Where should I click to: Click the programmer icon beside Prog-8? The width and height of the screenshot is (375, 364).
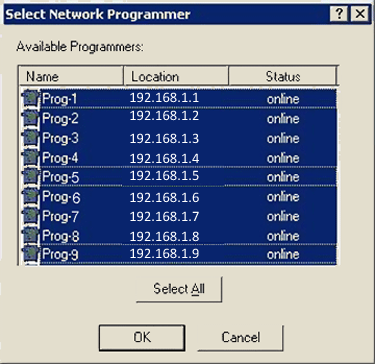point(31,236)
